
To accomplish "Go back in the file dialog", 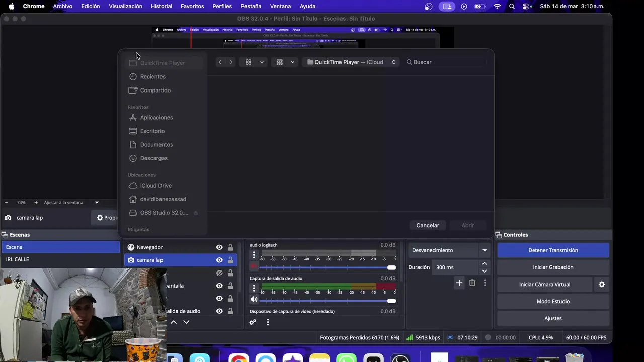I will click(220, 62).
